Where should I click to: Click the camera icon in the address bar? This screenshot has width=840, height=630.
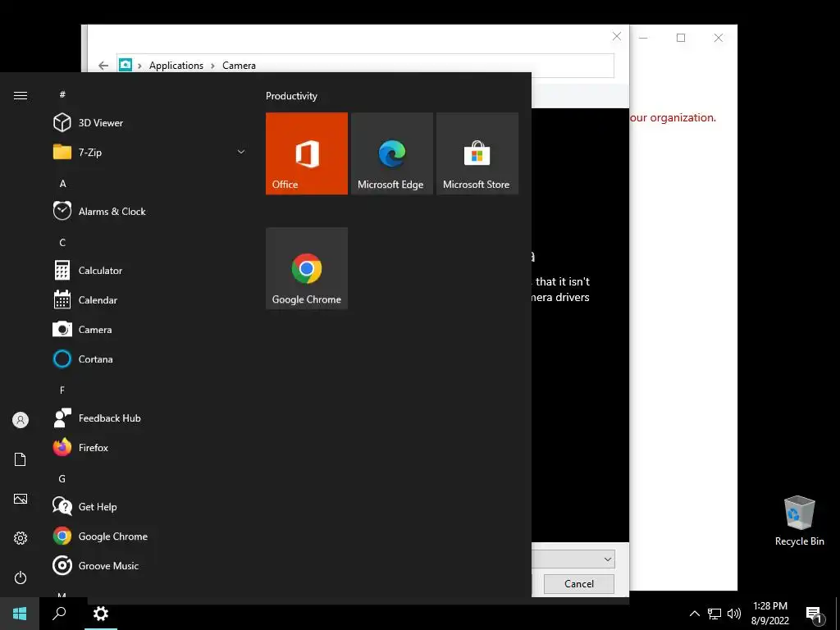tap(126, 65)
